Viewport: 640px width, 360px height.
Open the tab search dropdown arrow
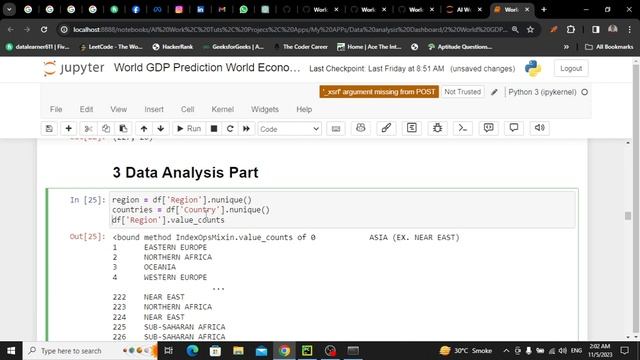(x=9, y=9)
